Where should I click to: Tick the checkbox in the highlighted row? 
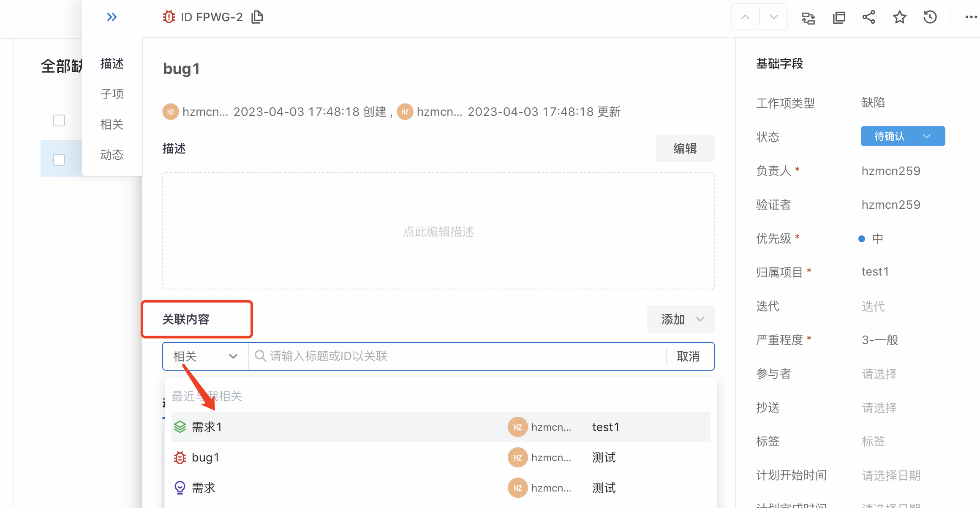click(59, 160)
